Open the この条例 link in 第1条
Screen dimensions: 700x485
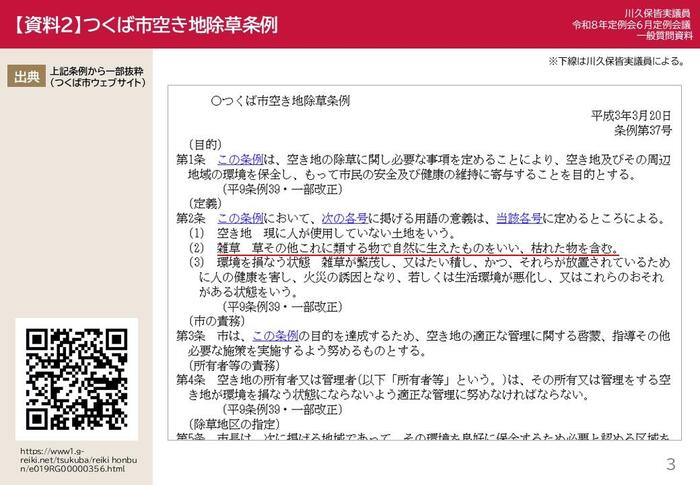tap(240, 159)
